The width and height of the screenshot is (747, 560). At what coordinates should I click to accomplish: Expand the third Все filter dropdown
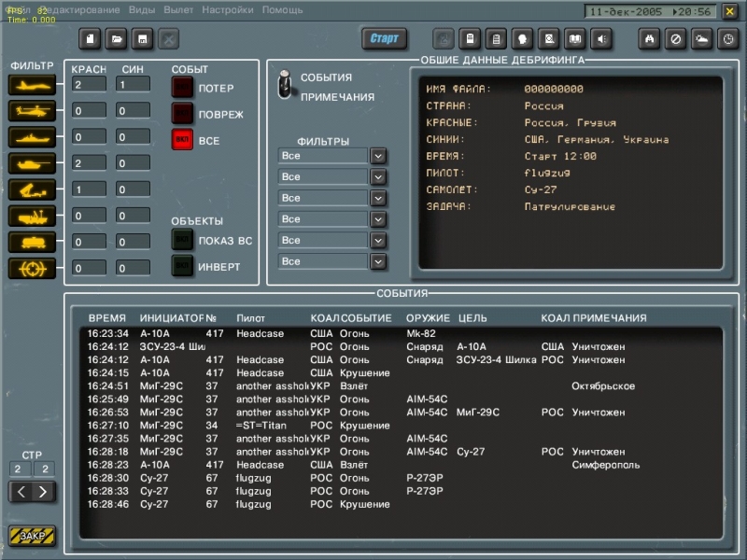378,198
